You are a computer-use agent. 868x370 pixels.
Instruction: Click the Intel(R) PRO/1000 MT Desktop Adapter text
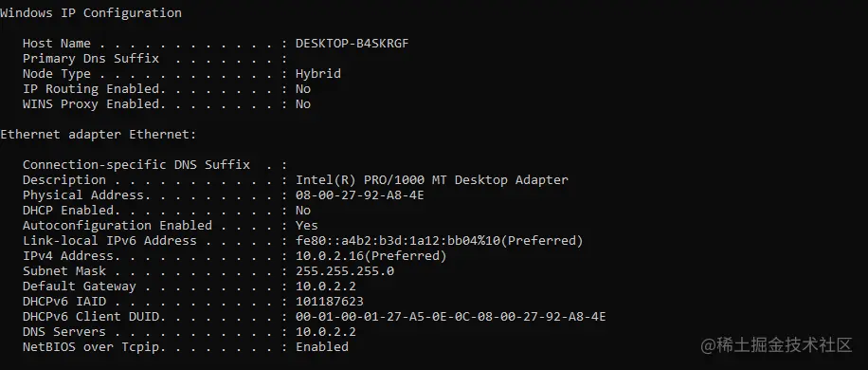pyautogui.click(x=432, y=180)
